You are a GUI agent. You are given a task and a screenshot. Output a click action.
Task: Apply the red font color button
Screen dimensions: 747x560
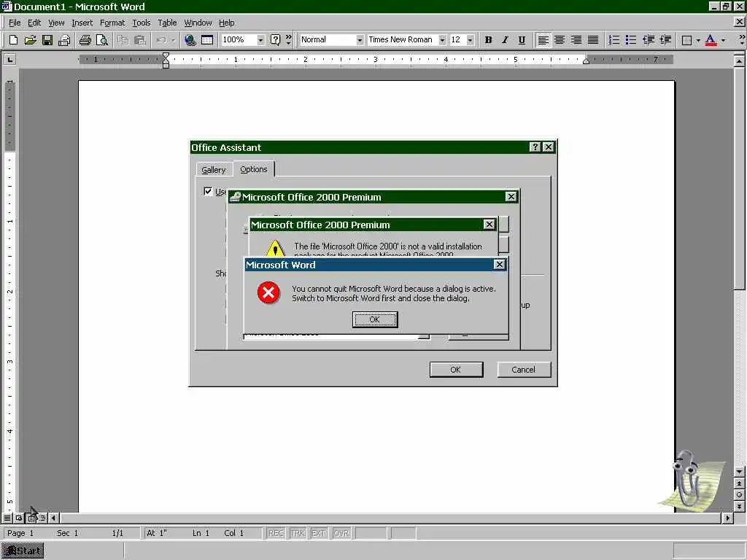pos(711,40)
